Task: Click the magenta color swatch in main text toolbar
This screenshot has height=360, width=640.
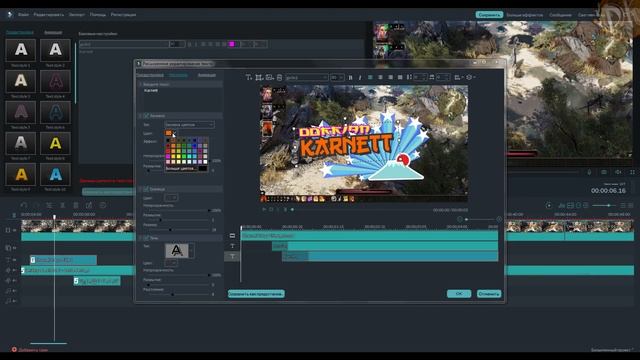Action: pyautogui.click(x=232, y=44)
